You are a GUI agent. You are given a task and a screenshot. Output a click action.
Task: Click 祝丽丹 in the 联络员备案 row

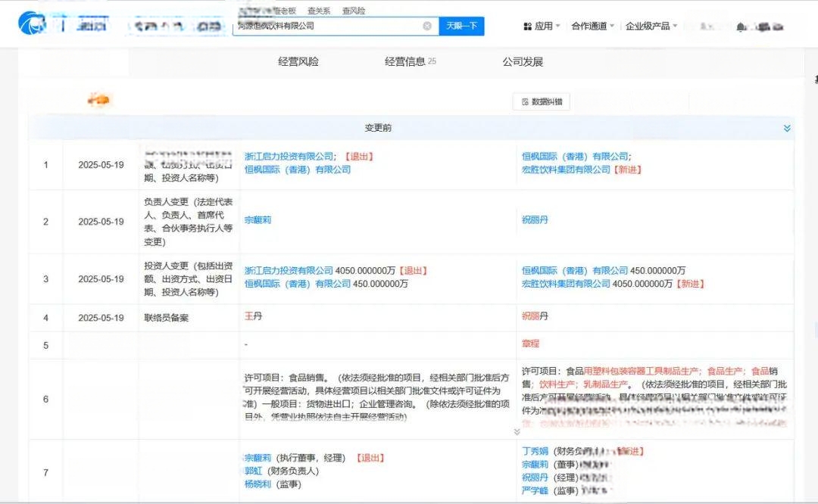pyautogui.click(x=535, y=316)
